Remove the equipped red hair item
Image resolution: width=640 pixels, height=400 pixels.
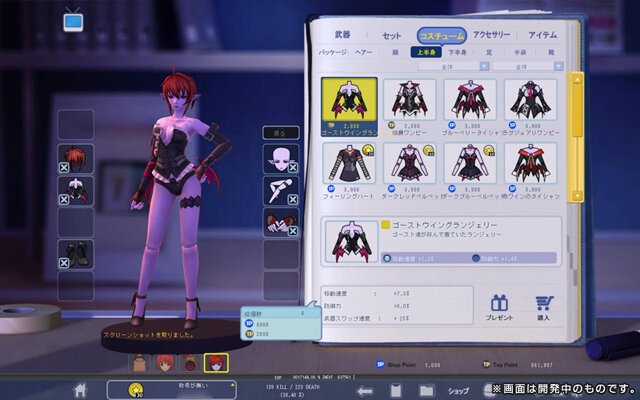pyautogui.click(x=64, y=167)
